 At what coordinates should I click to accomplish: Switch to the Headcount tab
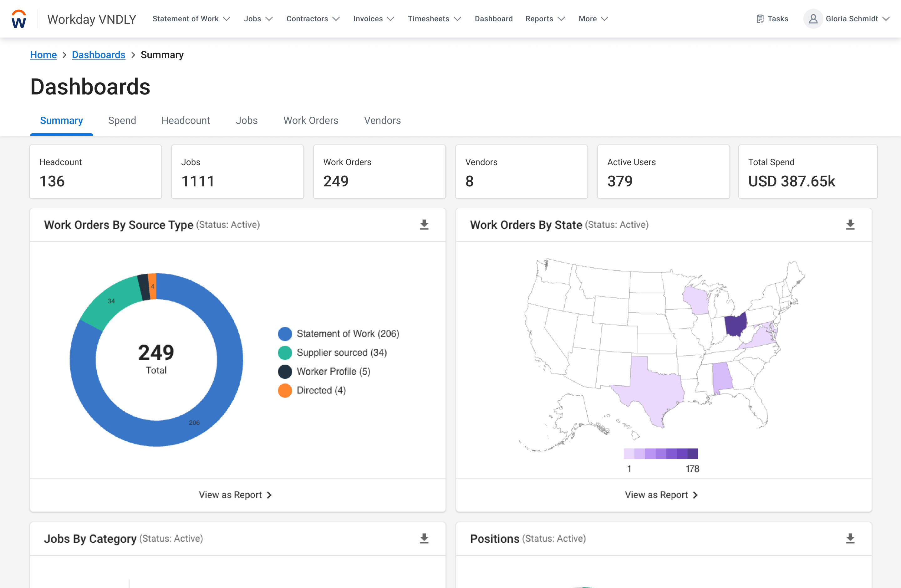tap(186, 120)
